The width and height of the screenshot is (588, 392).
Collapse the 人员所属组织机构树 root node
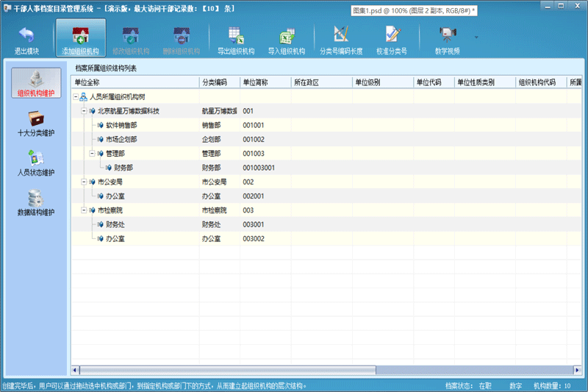(75, 97)
